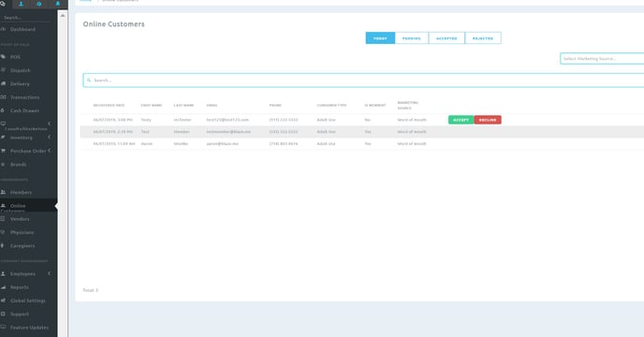Open Cash Drawer in the sidebar
The width and height of the screenshot is (644, 337).
pos(24,110)
